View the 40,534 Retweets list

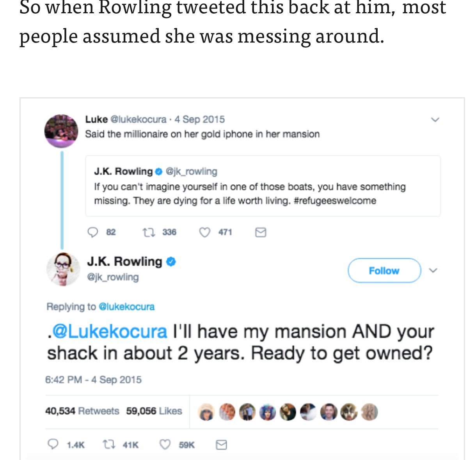[x=82, y=411]
